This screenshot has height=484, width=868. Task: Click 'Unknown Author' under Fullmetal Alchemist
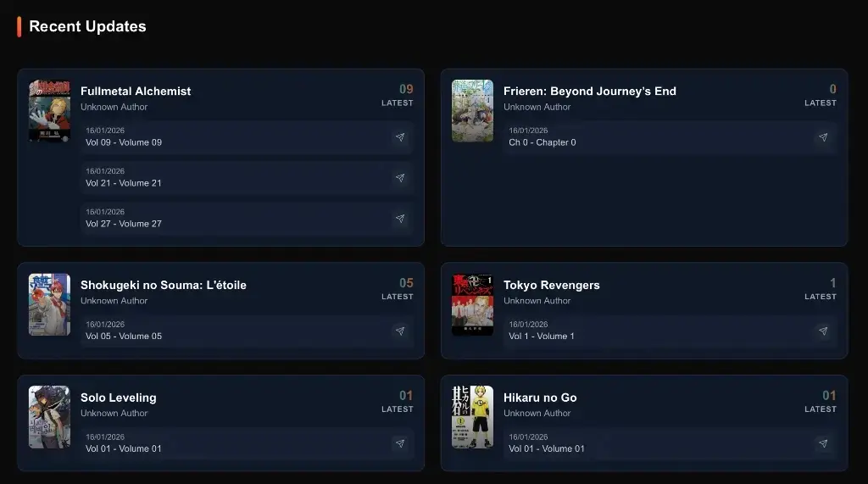[x=114, y=107]
